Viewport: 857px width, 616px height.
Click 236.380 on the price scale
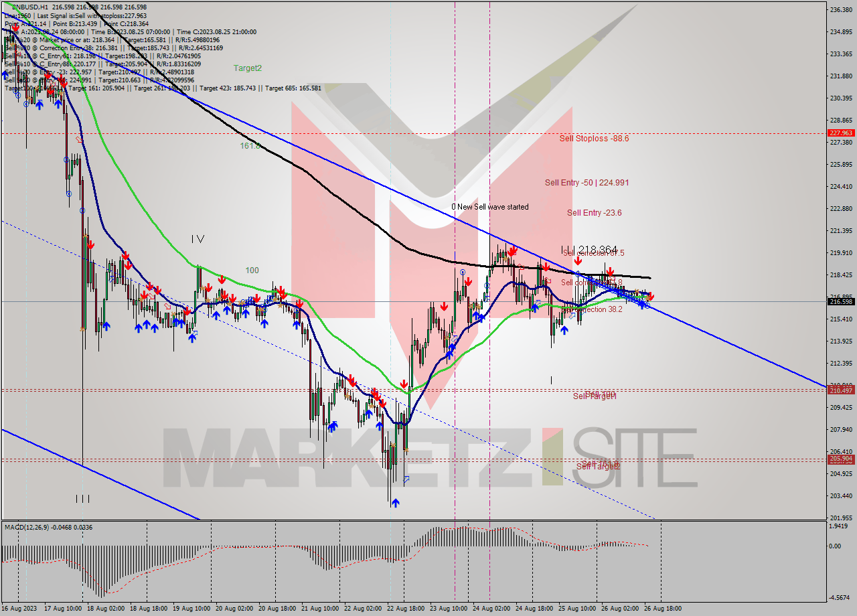pos(840,10)
